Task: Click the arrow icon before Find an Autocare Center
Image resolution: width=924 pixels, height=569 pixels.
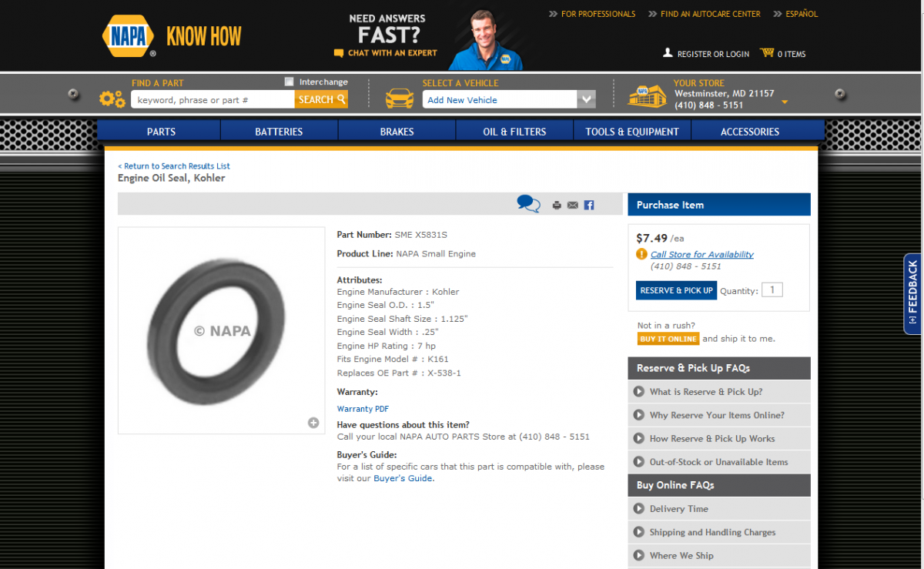Action: point(653,14)
